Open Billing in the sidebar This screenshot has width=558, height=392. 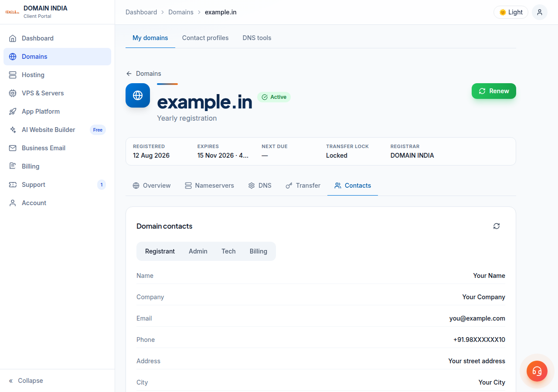57,166
